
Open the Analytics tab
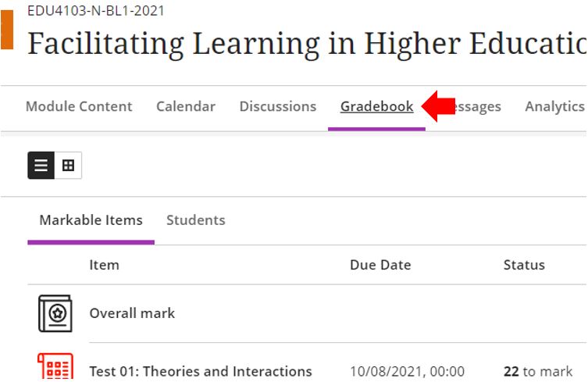pos(555,106)
